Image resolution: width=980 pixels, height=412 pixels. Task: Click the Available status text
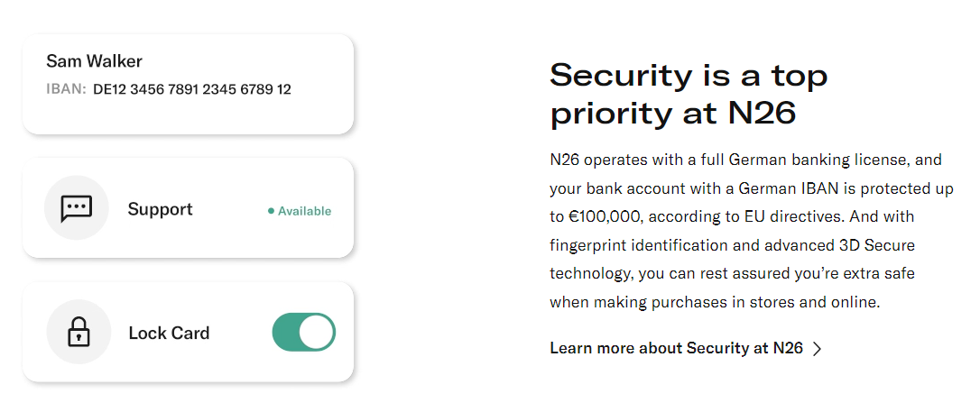[x=304, y=211]
